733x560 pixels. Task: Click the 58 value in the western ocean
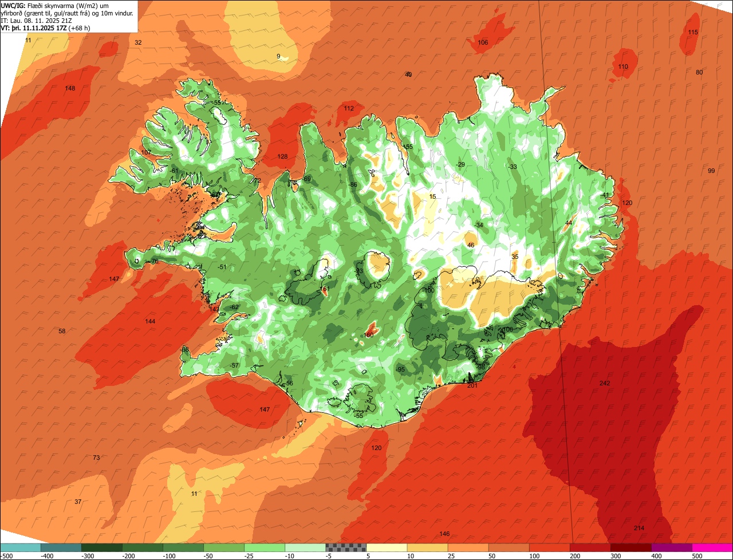point(62,331)
